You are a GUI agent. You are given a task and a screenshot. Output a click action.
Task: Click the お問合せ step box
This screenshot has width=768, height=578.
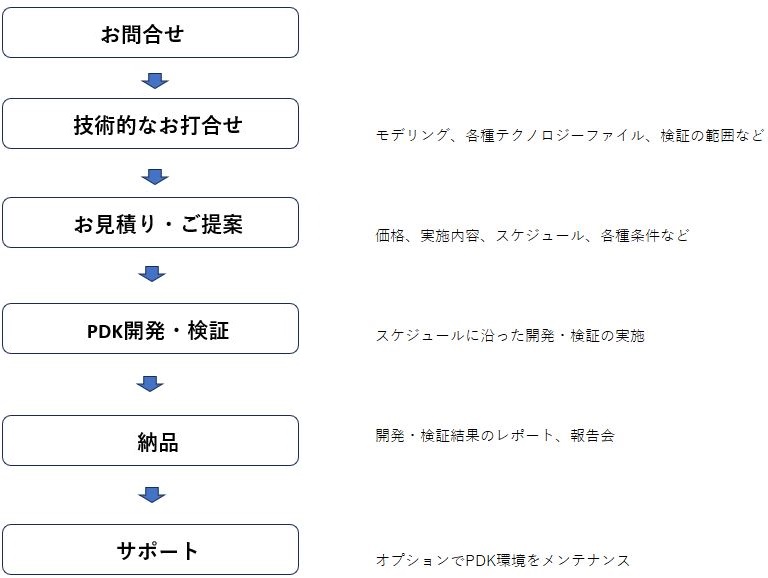[x=150, y=33]
